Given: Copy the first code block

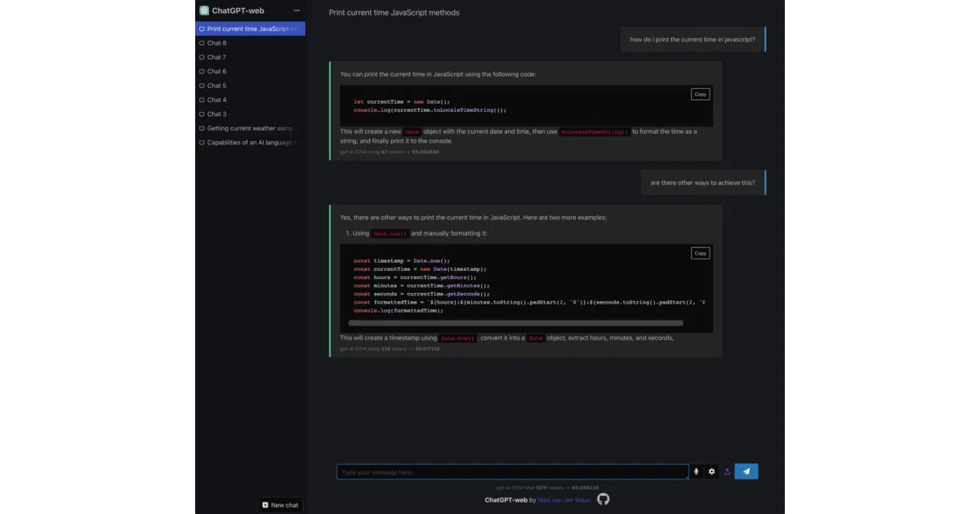Looking at the screenshot, I should 701,95.
